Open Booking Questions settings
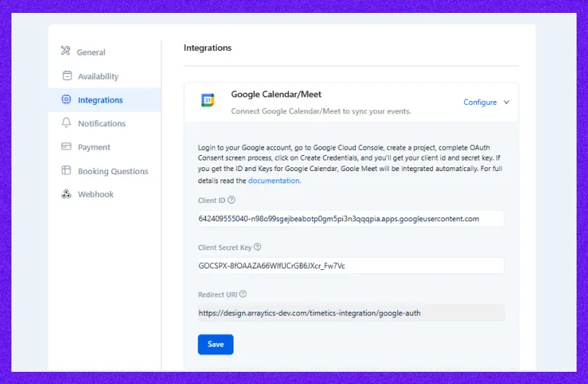 click(x=105, y=171)
